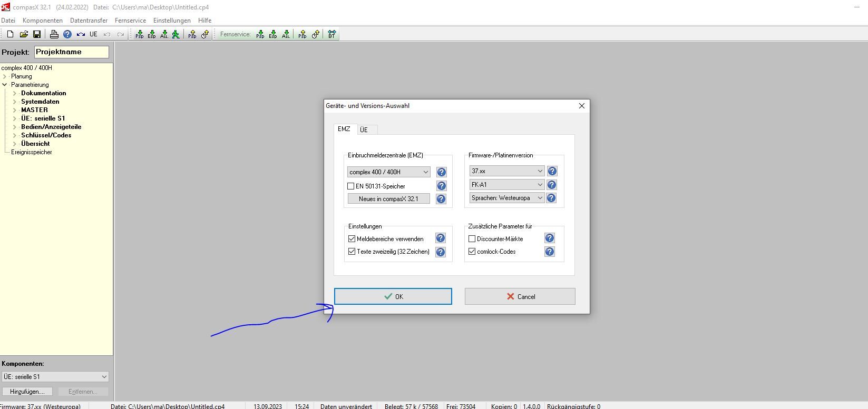
Task: Click the BT transfer icon in toolbar
Action: point(331,34)
